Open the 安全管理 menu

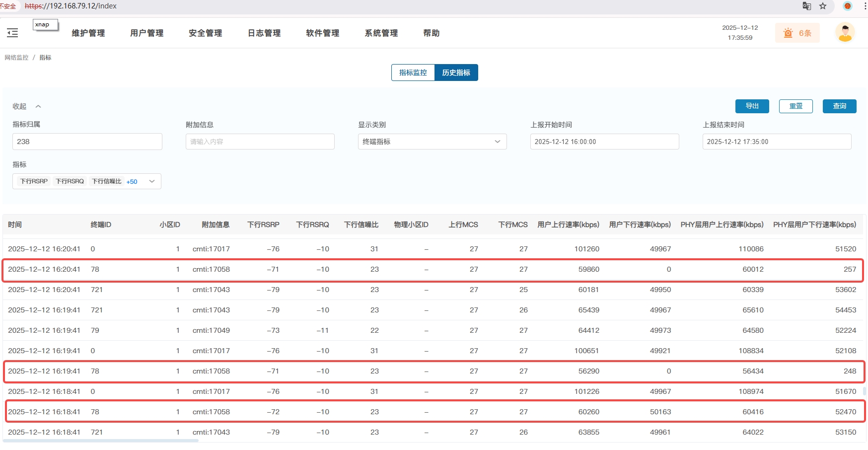pyautogui.click(x=205, y=33)
